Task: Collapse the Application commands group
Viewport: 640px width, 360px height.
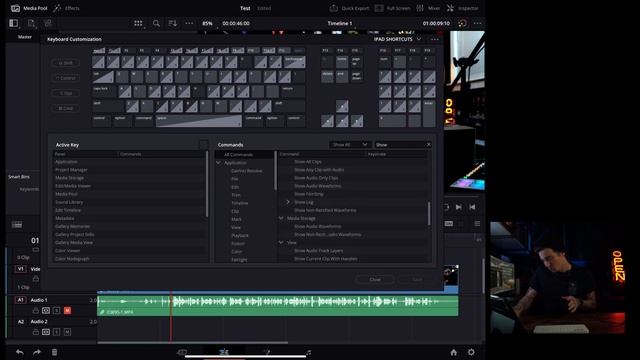Action: point(219,162)
